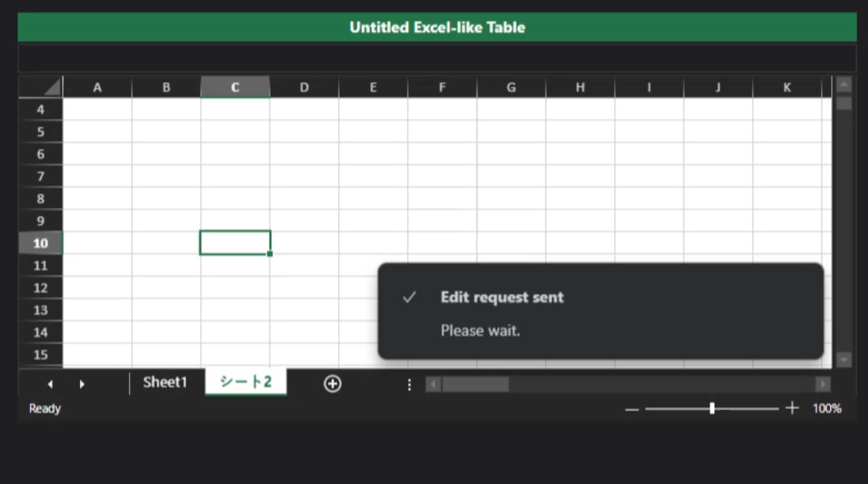Select row 7 header
This screenshot has width=868, height=484.
[x=41, y=176]
